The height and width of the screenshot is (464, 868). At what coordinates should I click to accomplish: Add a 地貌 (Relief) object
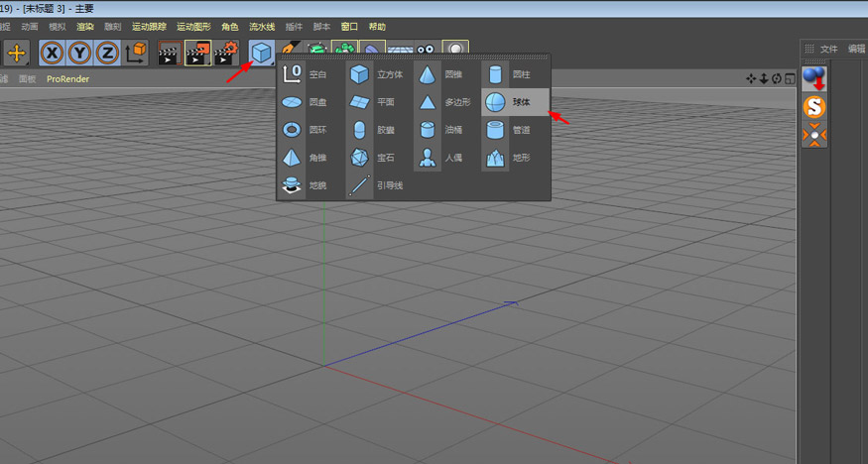click(x=308, y=185)
